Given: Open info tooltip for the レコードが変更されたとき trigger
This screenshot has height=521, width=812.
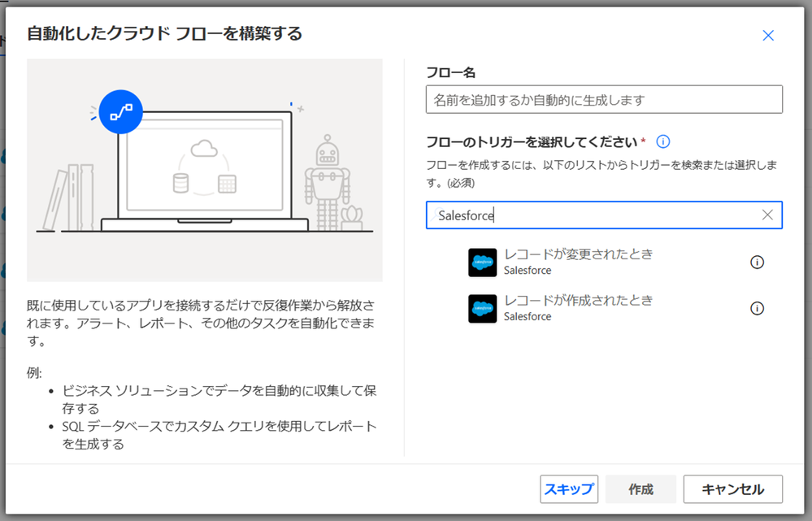Looking at the screenshot, I should point(758,262).
